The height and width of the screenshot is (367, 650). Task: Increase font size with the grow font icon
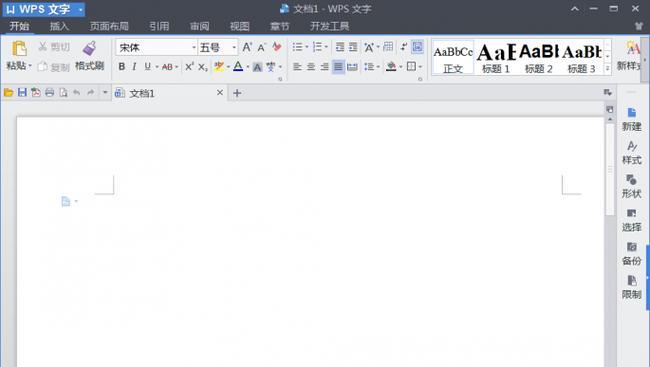point(247,47)
